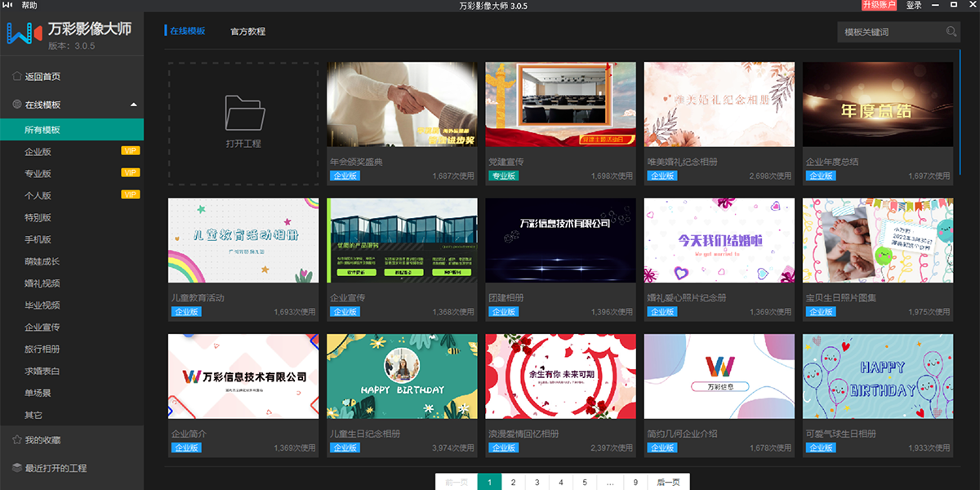Click the pagination ellipsis for more pages
The width and height of the screenshot is (980, 490).
click(x=610, y=483)
